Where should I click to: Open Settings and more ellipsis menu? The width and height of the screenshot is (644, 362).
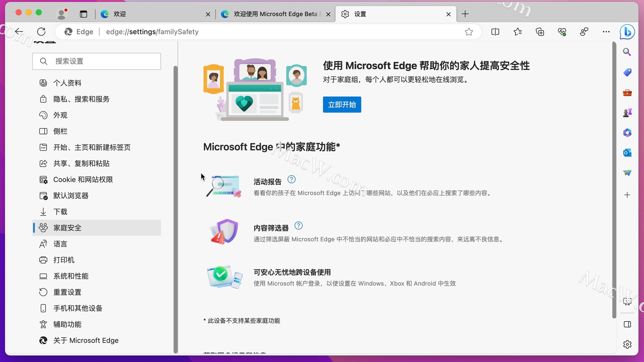606,32
